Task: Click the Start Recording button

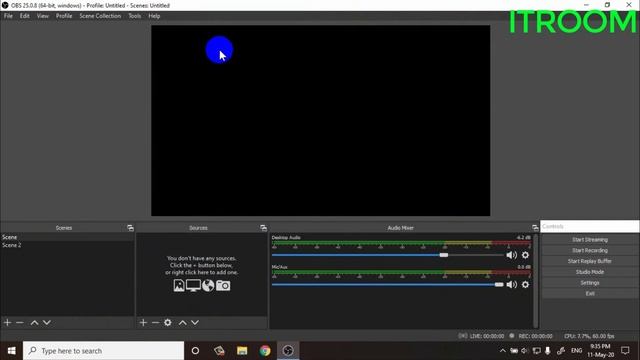Action: click(590, 250)
